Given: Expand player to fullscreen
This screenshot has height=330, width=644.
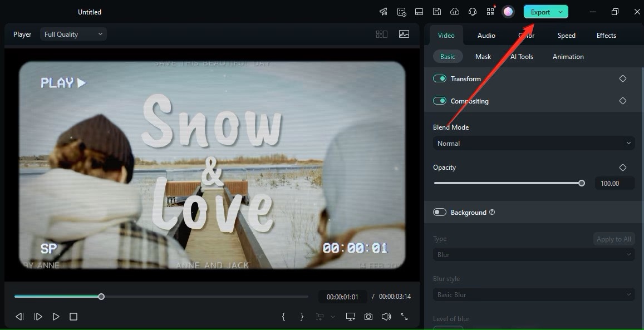Looking at the screenshot, I should pos(404,317).
